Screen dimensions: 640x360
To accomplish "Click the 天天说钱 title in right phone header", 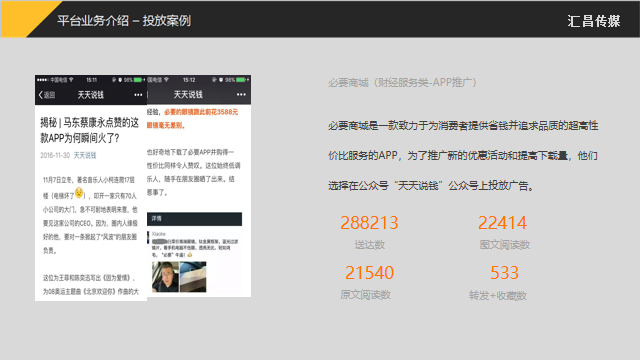I will point(188,95).
